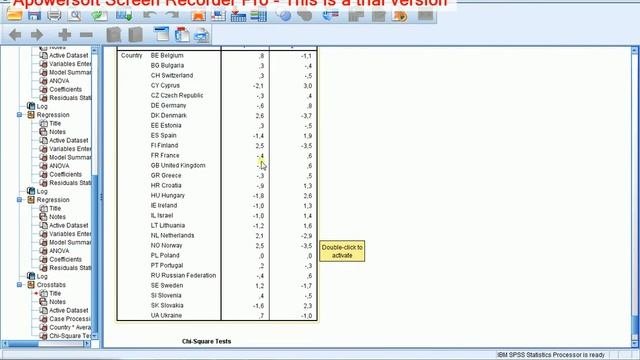This screenshot has width=640, height=360.
Task: Collapse the Crosstabs outline node
Action: point(19,285)
